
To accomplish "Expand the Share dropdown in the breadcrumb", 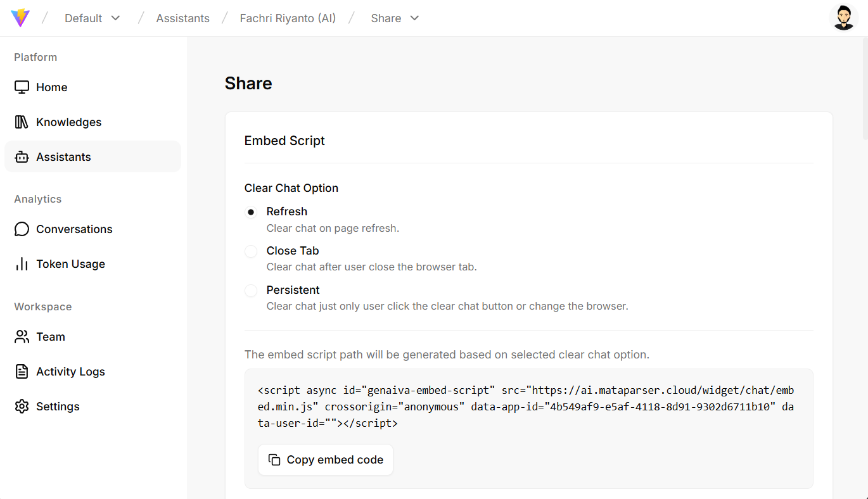I will 394,18.
